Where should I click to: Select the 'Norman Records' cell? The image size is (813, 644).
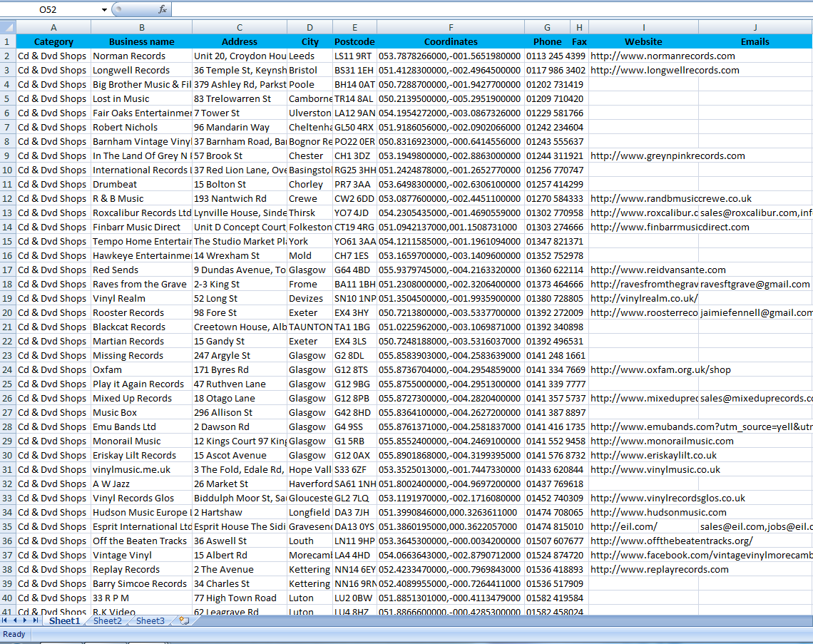click(141, 56)
